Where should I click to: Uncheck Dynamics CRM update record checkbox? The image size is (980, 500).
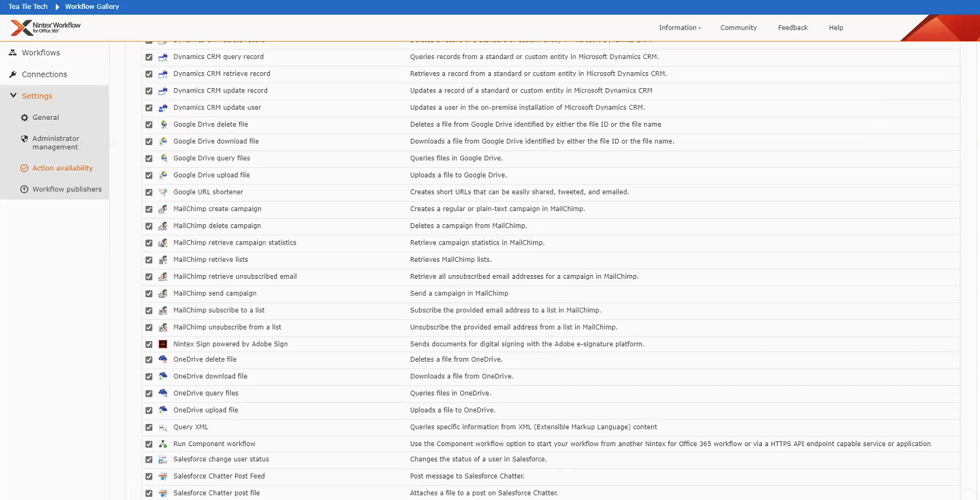click(149, 91)
